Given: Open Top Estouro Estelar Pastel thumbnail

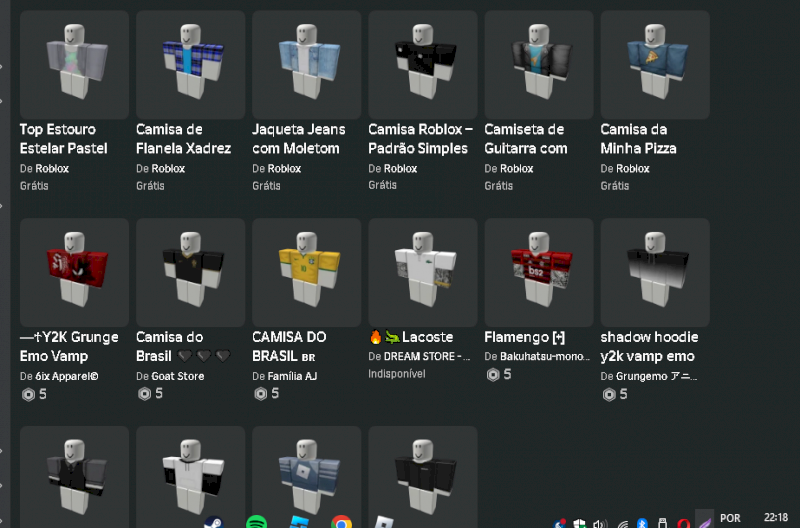Looking at the screenshot, I should click(x=74, y=65).
